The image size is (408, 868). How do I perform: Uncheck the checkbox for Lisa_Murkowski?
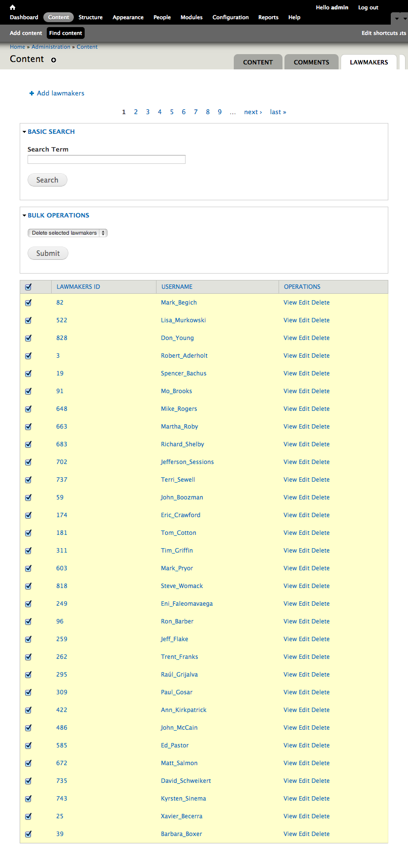click(28, 320)
